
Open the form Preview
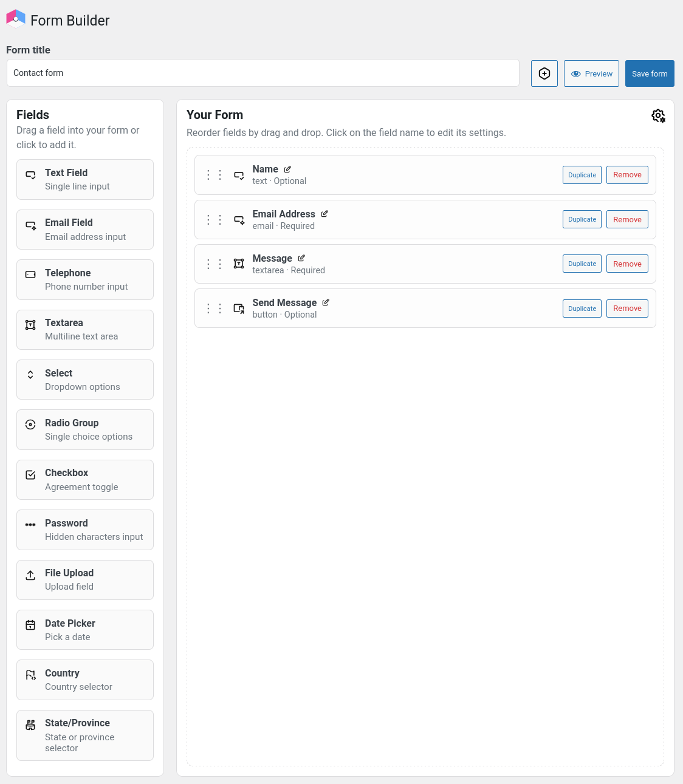591,73
